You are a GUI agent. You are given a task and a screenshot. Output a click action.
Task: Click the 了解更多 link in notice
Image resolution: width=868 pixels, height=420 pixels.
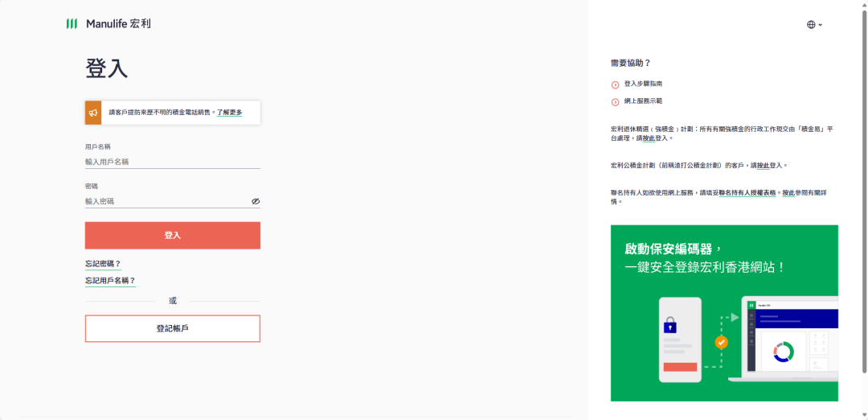pos(229,113)
